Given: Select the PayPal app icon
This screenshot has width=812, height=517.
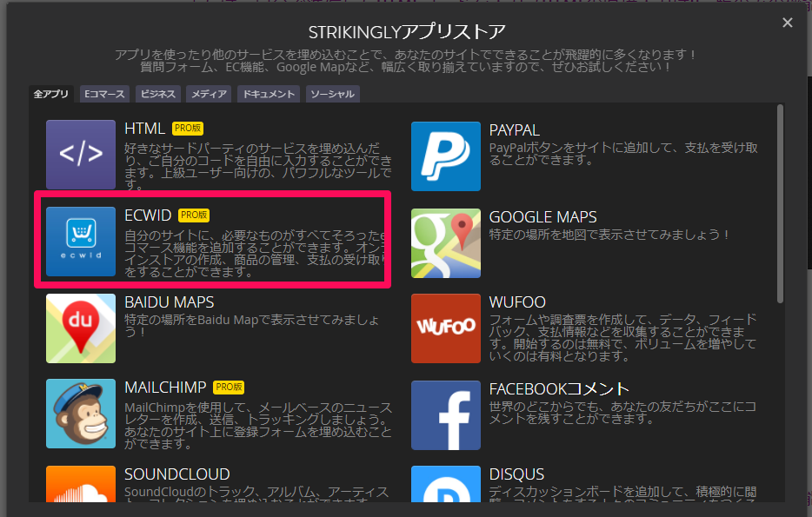Looking at the screenshot, I should pos(446,156).
